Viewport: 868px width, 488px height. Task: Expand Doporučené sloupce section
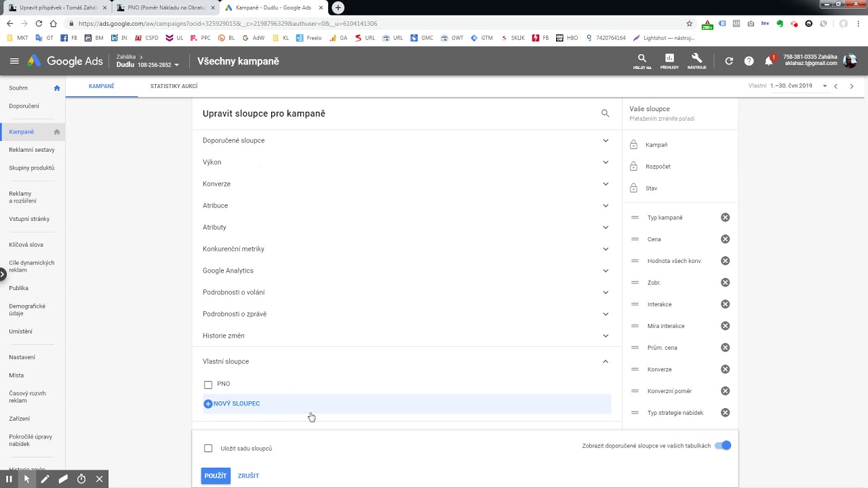407,140
